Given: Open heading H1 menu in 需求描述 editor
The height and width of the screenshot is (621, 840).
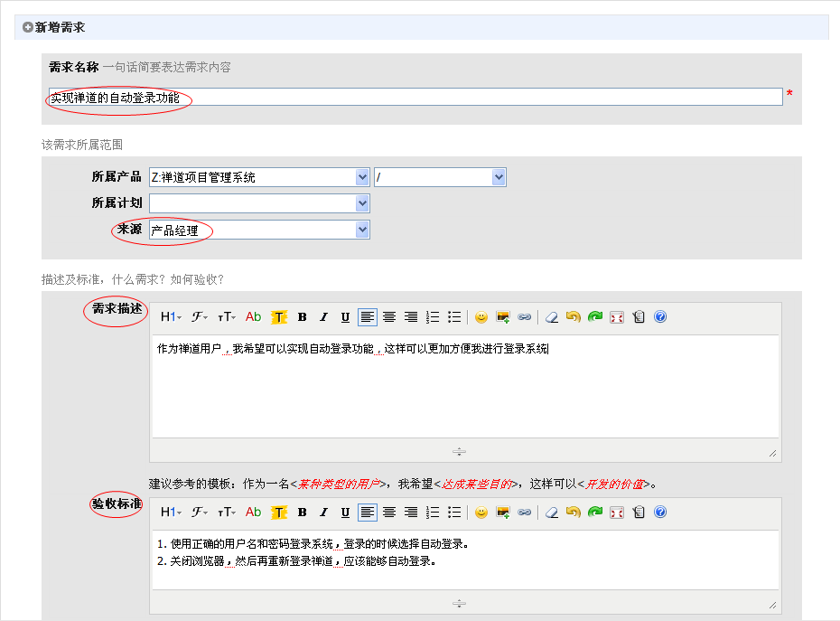Looking at the screenshot, I should click(x=171, y=317).
